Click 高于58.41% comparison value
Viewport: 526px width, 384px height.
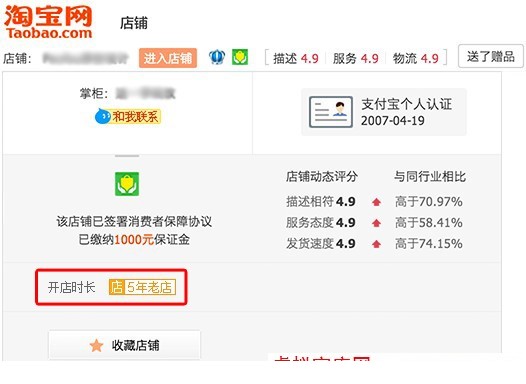coord(429,223)
